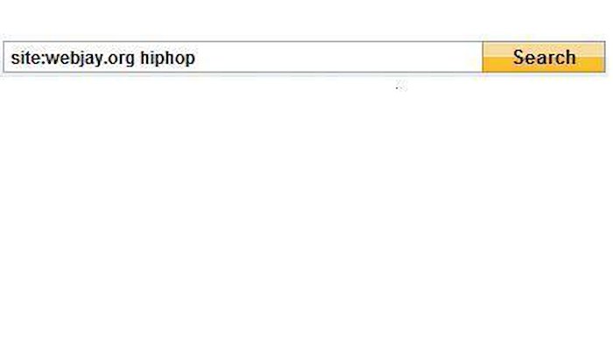Start the search for hiphop on webjay.org
This screenshot has height=364, width=613.
(544, 57)
